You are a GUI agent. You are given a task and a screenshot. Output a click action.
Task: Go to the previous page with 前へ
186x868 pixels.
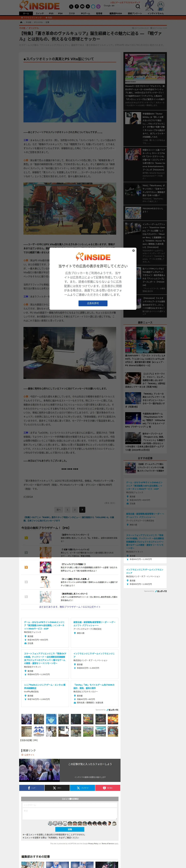pyautogui.click(x=59, y=510)
